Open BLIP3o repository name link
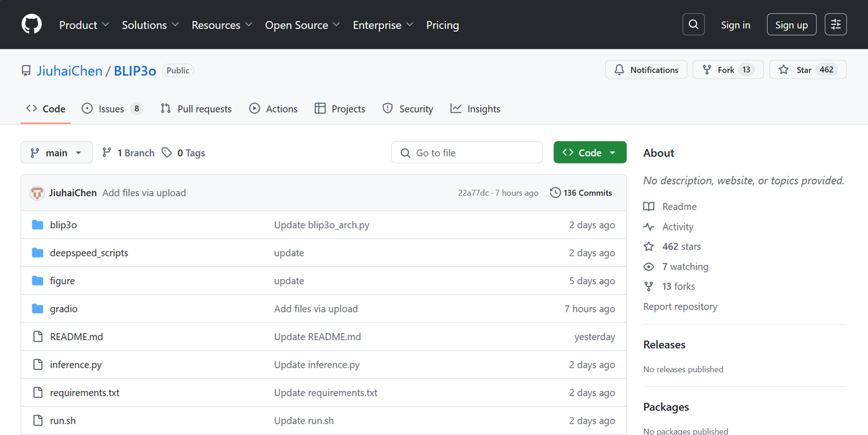Viewport: 868px width, 435px height. click(135, 70)
